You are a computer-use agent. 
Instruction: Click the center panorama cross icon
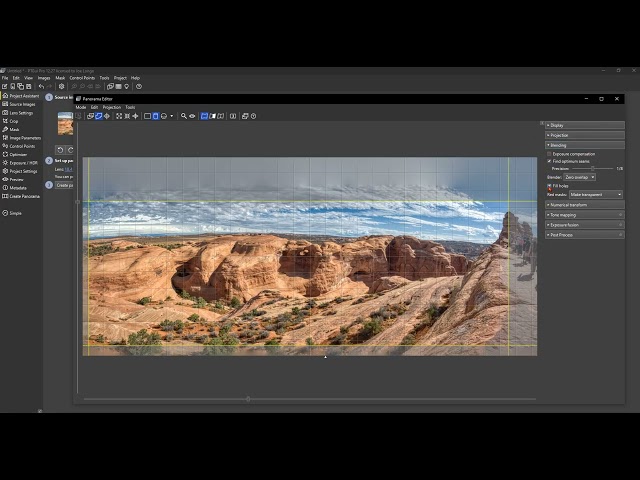135,116
